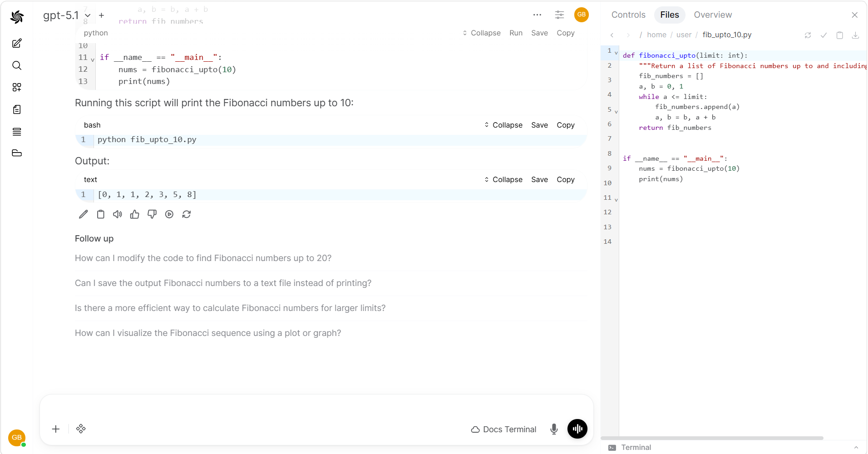Copy the python code block
This screenshot has height=454, width=868.
566,33
